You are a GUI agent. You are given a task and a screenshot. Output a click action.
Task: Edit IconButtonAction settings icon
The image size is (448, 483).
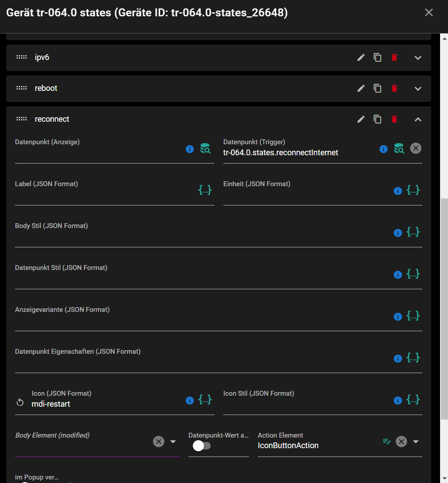pos(387,442)
